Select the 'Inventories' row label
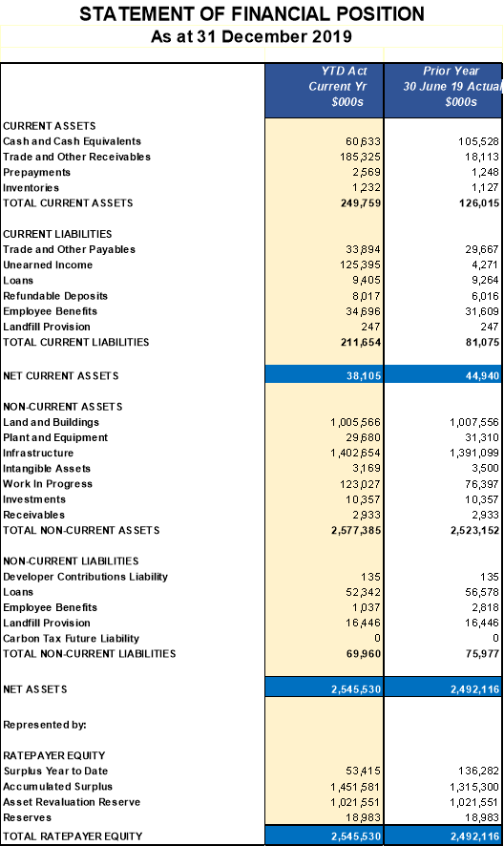This screenshot has height=846, width=504. [x=31, y=188]
